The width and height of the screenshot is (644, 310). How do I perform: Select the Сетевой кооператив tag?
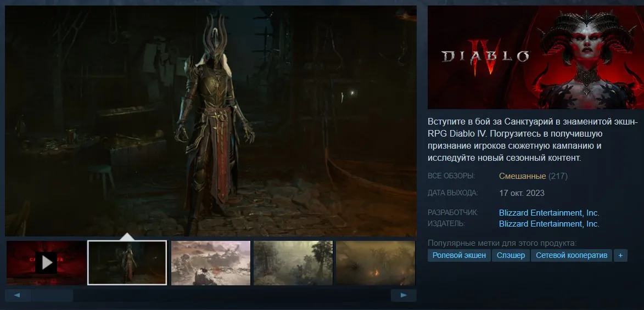(572, 255)
